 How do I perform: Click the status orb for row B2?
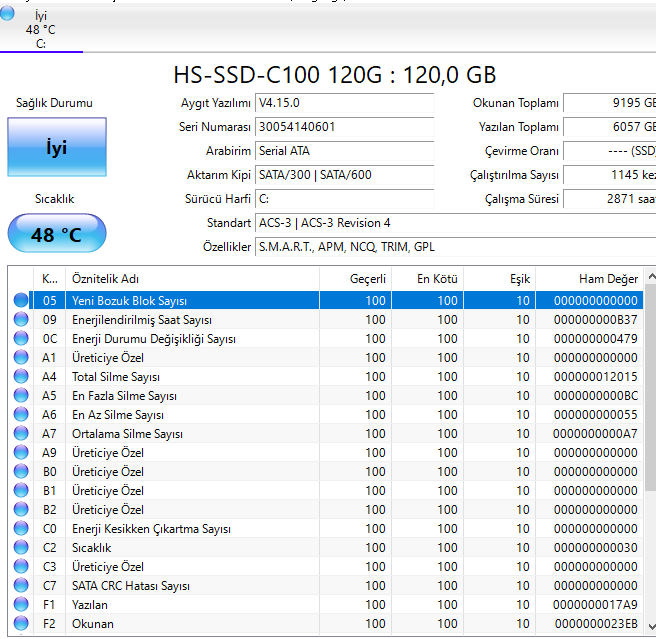click(21, 510)
